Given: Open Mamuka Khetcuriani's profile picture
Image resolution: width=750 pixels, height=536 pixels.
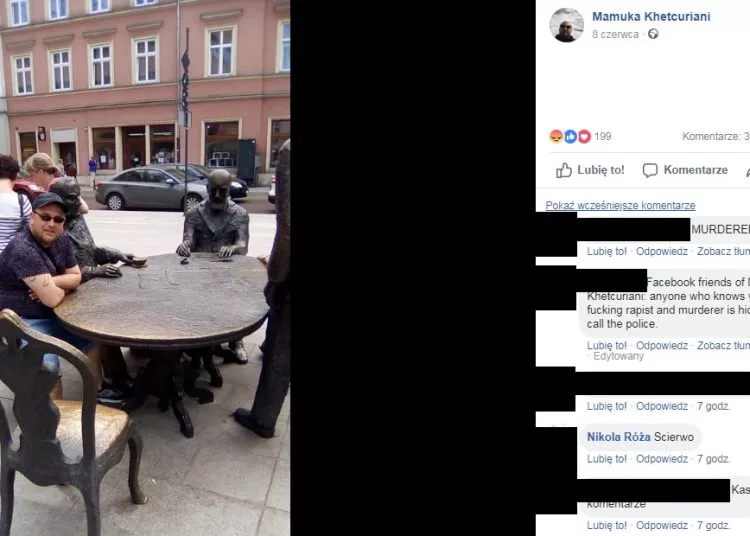Looking at the screenshot, I should click(x=566, y=25).
